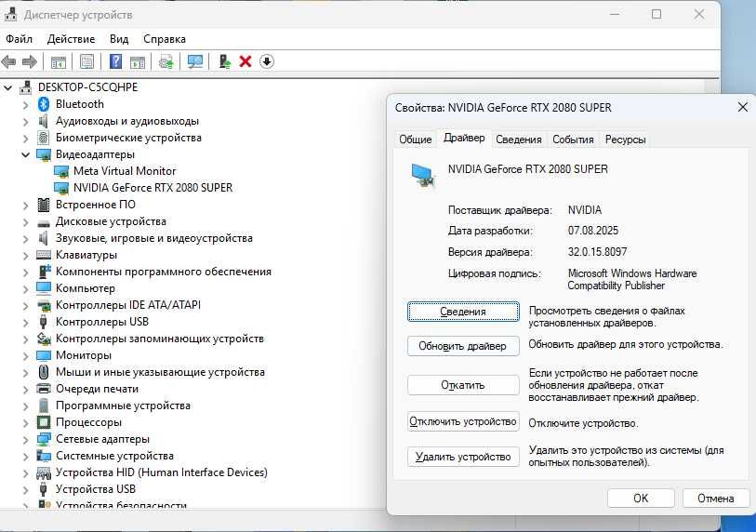Click the Откатить button
The height and width of the screenshot is (532, 756).
coord(463,385)
